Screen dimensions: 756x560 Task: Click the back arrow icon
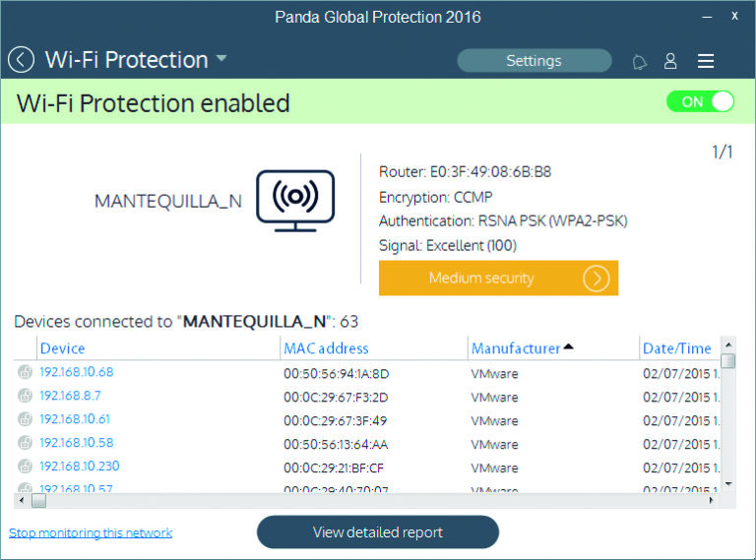coord(21,60)
